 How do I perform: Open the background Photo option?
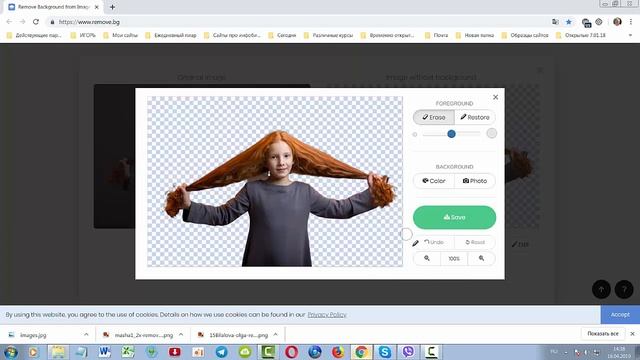tap(475, 181)
